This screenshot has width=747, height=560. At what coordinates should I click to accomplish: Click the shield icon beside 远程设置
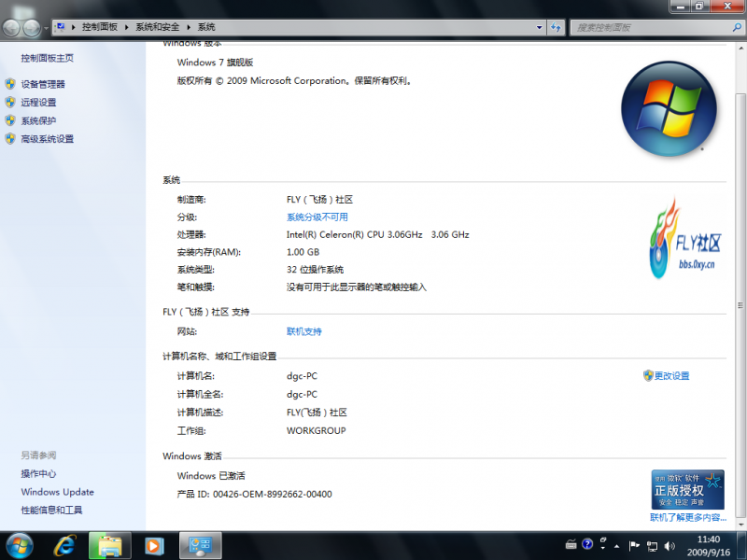coord(10,103)
